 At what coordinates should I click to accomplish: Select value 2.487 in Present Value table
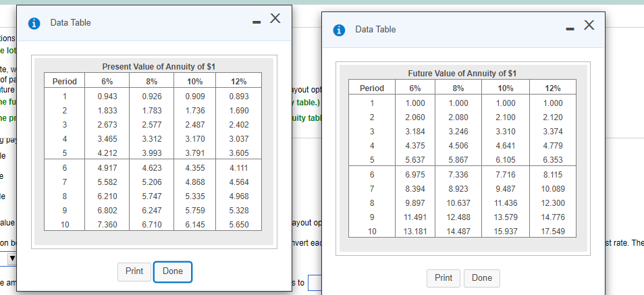coord(194,124)
